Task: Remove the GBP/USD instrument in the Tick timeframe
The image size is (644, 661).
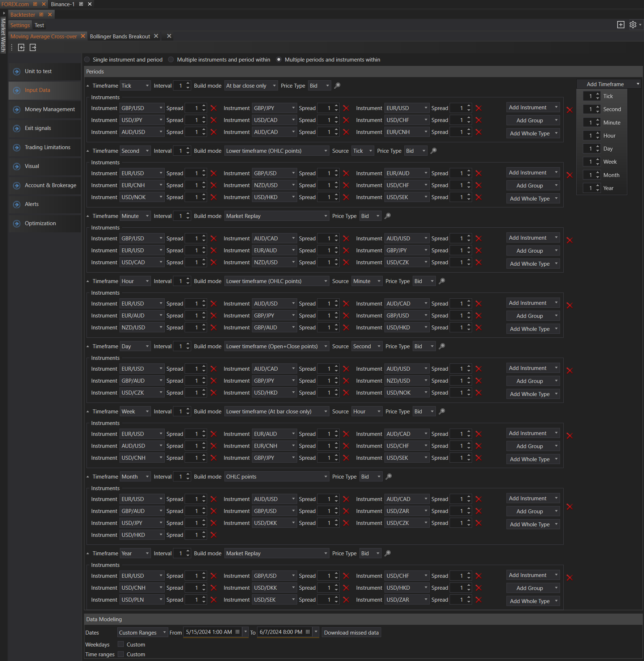Action: coord(214,108)
